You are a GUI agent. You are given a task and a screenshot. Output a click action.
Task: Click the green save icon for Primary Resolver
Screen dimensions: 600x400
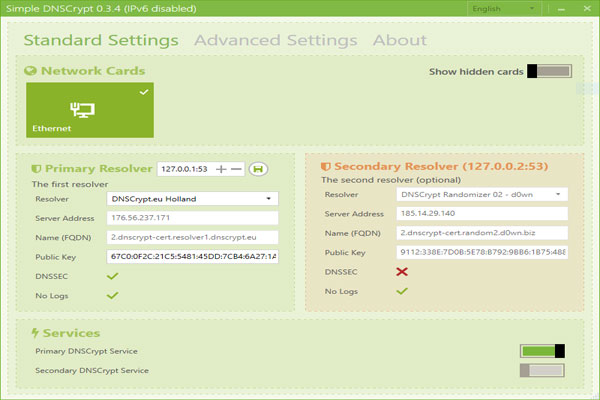click(256, 169)
